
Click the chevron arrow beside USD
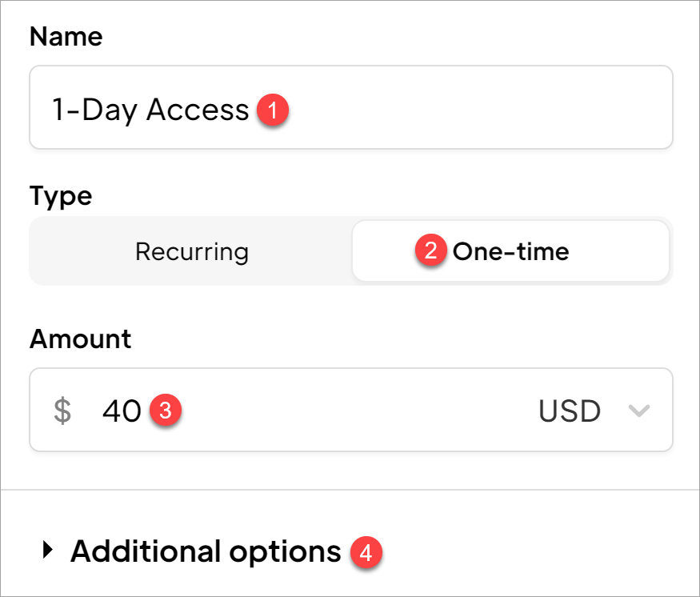coord(638,411)
